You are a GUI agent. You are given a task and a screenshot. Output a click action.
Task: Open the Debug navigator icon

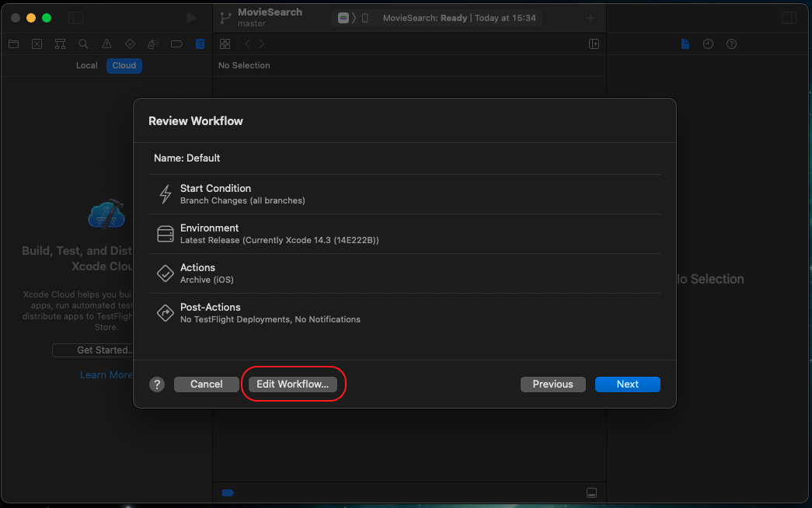click(153, 44)
